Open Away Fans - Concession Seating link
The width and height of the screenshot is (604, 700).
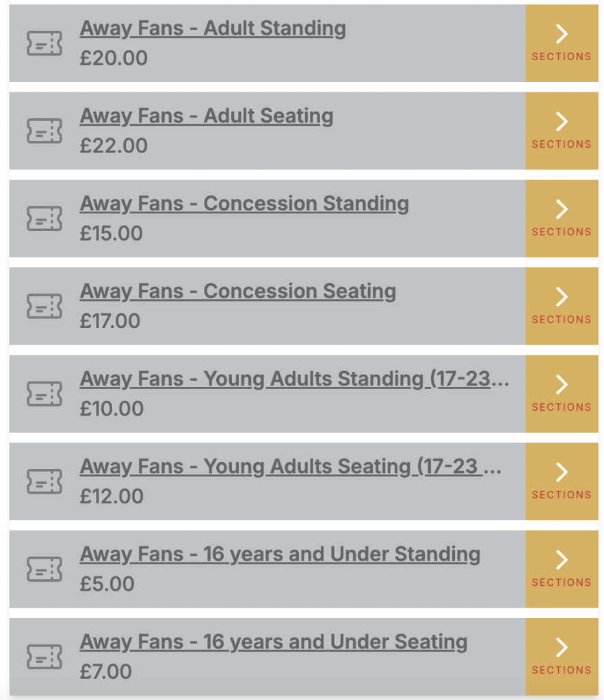point(237,291)
